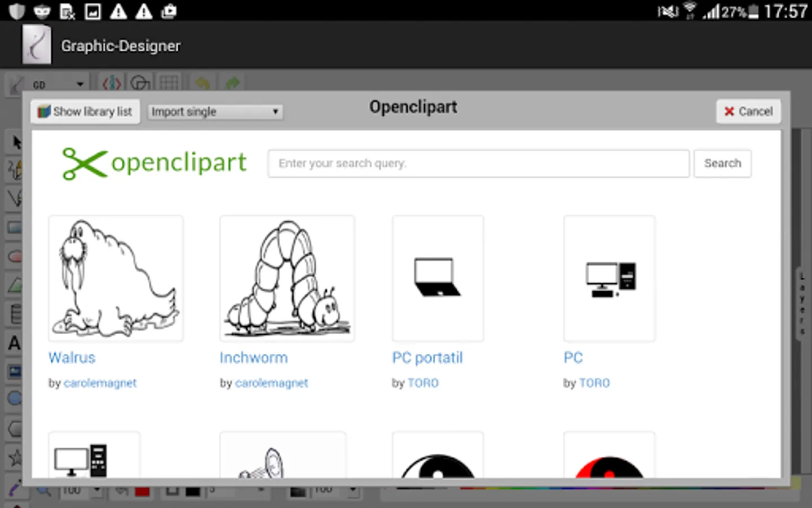This screenshot has width=812, height=508.
Task: Open the Inchworm title link
Action: 254,358
